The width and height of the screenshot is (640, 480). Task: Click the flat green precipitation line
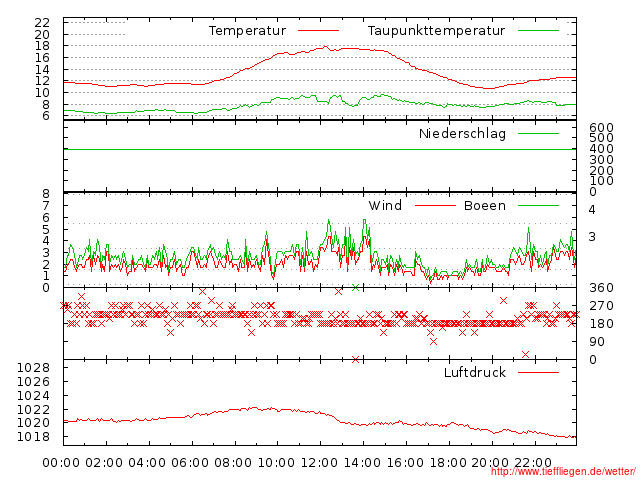click(320, 149)
